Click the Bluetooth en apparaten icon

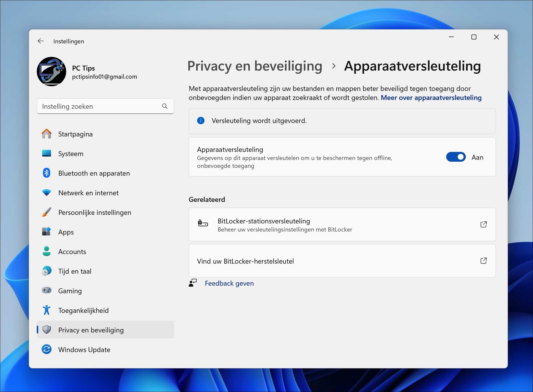pos(46,173)
